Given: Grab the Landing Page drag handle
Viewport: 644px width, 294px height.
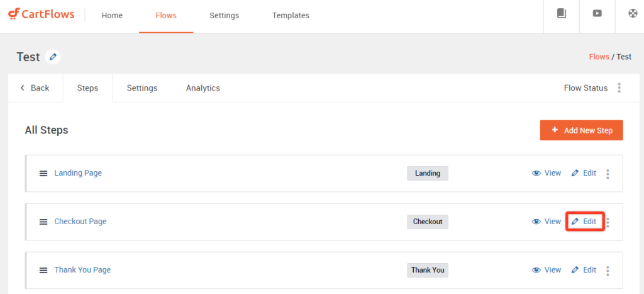Looking at the screenshot, I should click(43, 173).
